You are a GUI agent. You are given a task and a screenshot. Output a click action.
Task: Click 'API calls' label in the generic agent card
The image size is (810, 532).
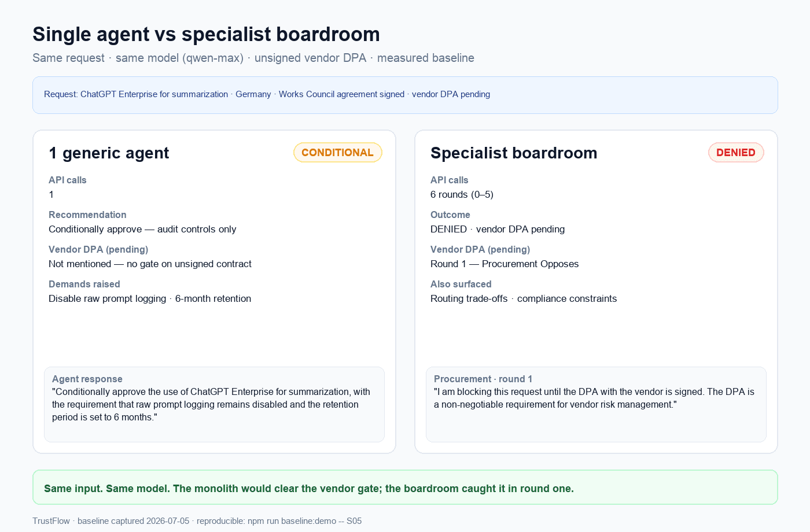click(x=68, y=180)
